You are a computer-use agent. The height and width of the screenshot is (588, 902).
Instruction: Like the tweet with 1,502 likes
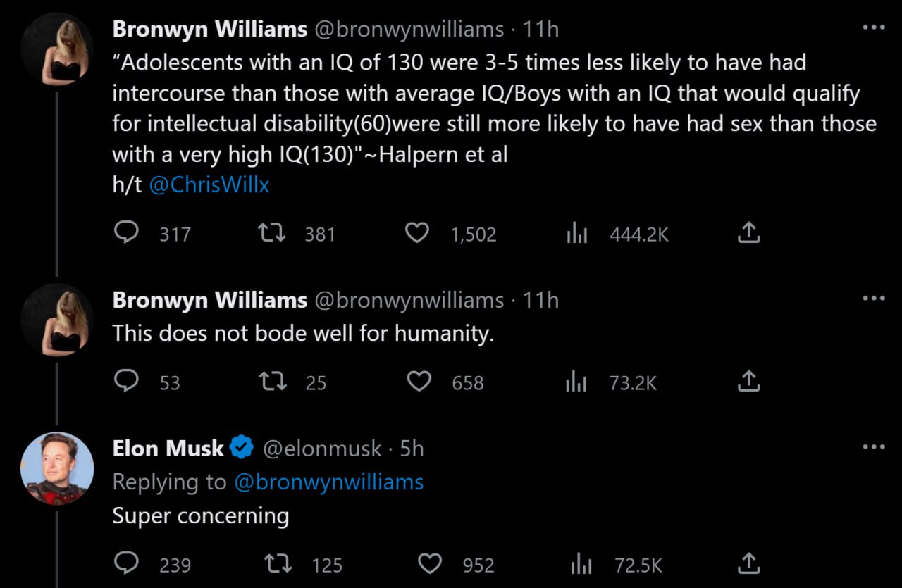click(x=419, y=232)
